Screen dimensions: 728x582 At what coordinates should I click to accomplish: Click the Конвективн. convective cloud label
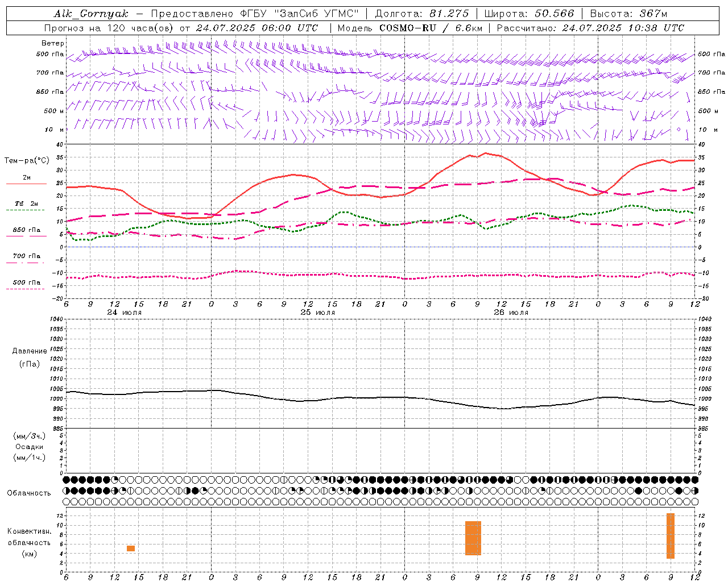(x=29, y=531)
